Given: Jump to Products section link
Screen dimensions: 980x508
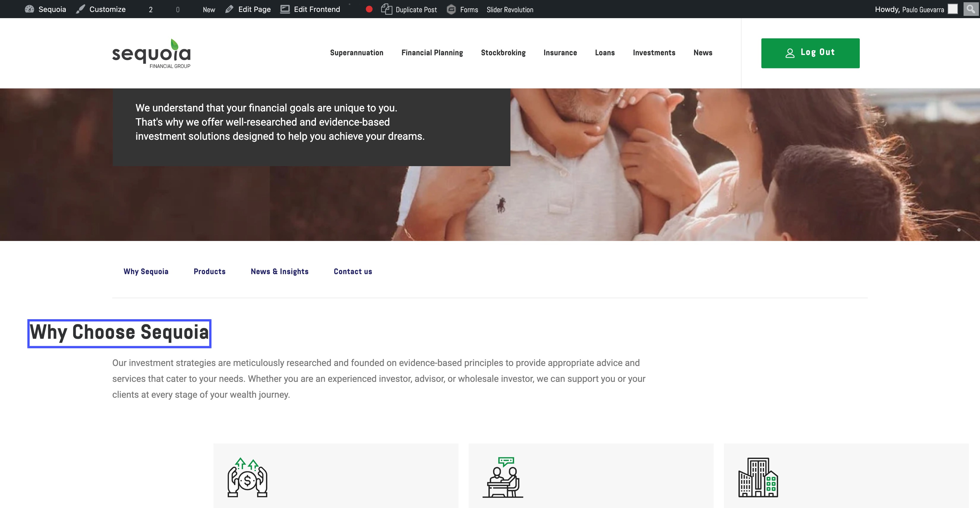Looking at the screenshot, I should point(209,272).
